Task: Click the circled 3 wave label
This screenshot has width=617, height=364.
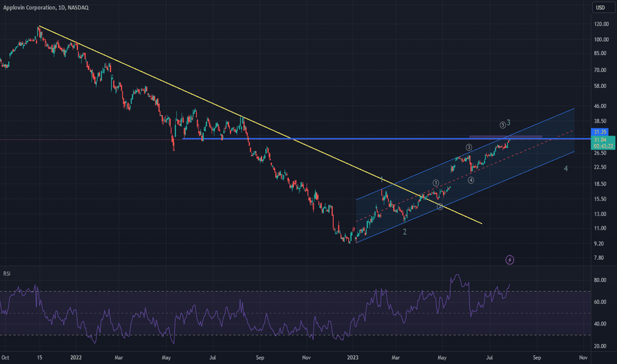Action: [x=469, y=147]
